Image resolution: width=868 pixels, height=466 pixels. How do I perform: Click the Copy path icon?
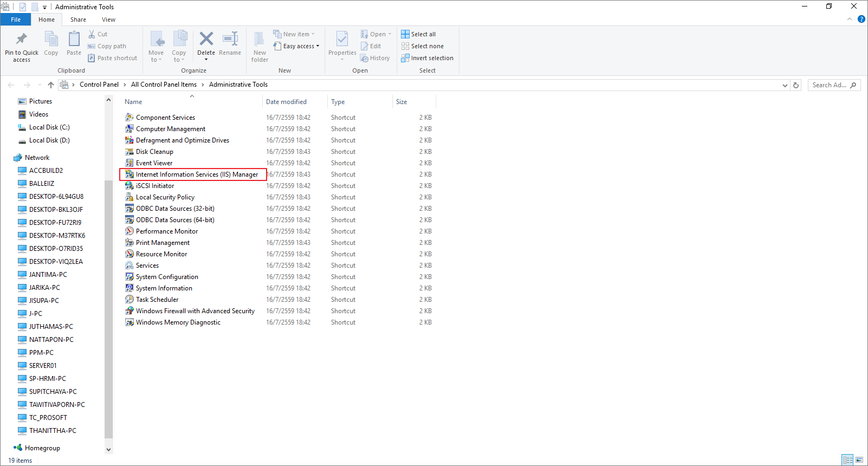(x=92, y=46)
